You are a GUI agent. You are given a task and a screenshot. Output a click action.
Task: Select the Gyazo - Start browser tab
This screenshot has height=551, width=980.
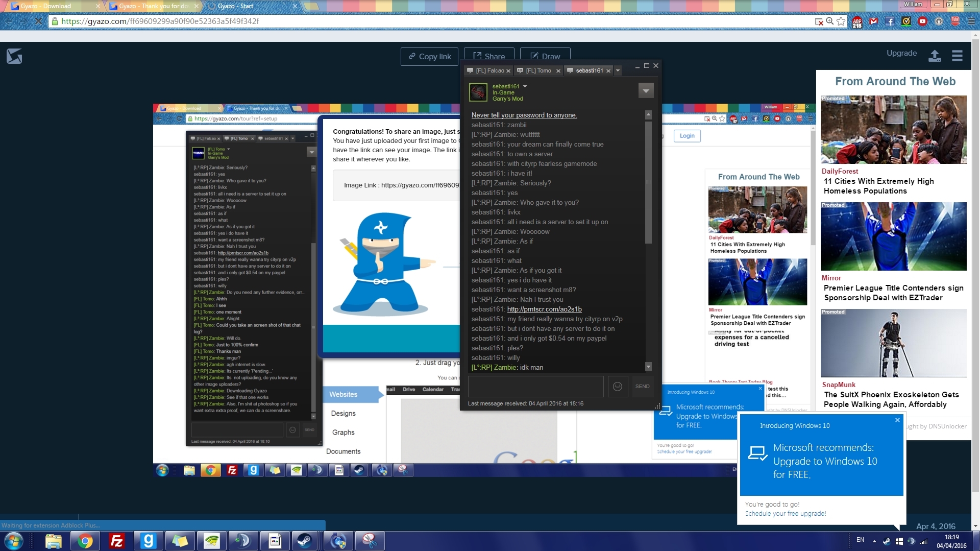click(x=252, y=6)
